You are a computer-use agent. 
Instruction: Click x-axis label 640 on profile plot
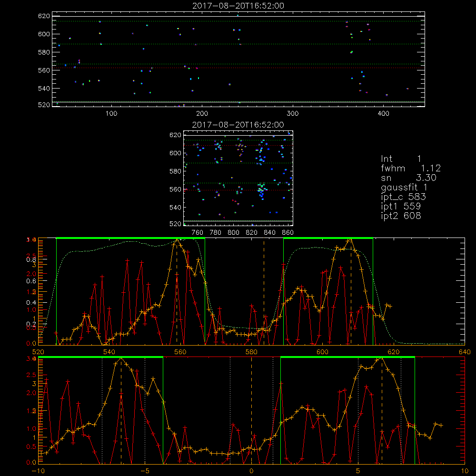pyautogui.click(x=465, y=352)
